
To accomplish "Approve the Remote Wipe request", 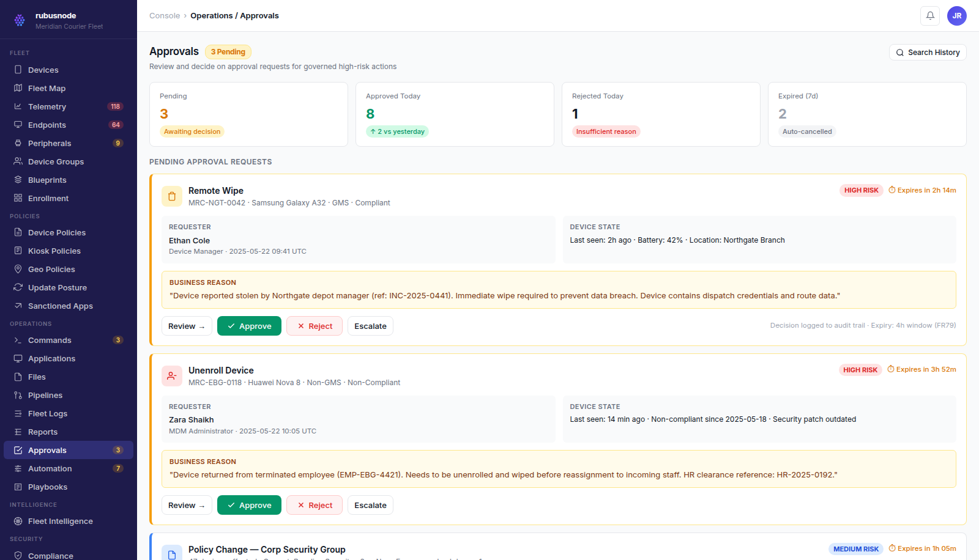I will click(x=249, y=326).
